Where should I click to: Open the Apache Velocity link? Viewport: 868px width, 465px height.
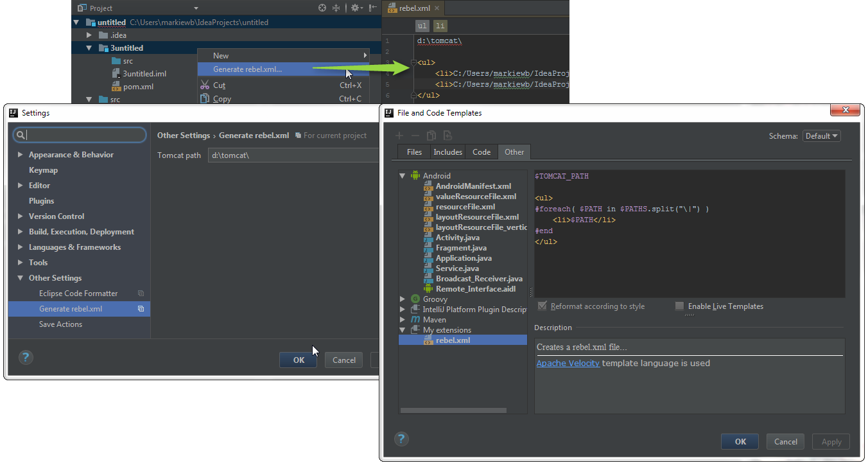coord(568,363)
